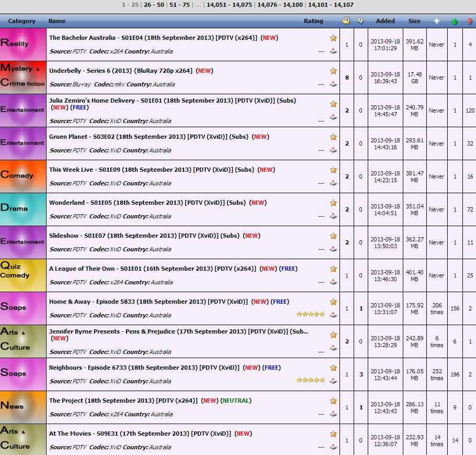Sort the list by the Added header
Viewport: 476px width, 455px height.
(385, 21)
